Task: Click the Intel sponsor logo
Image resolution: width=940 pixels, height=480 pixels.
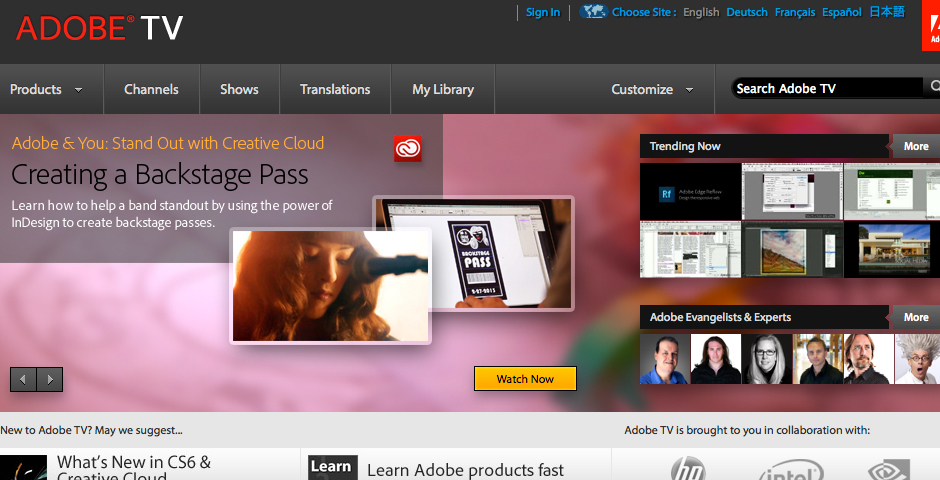Action: (791, 470)
